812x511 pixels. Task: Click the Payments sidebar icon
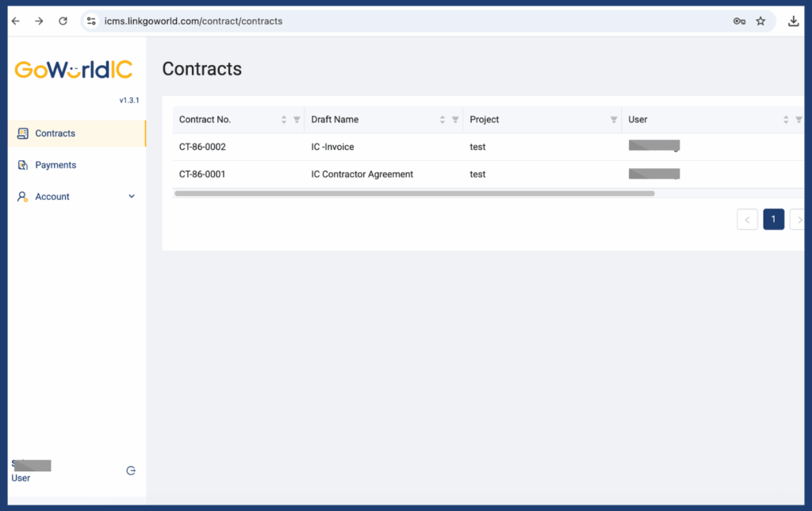tap(22, 165)
